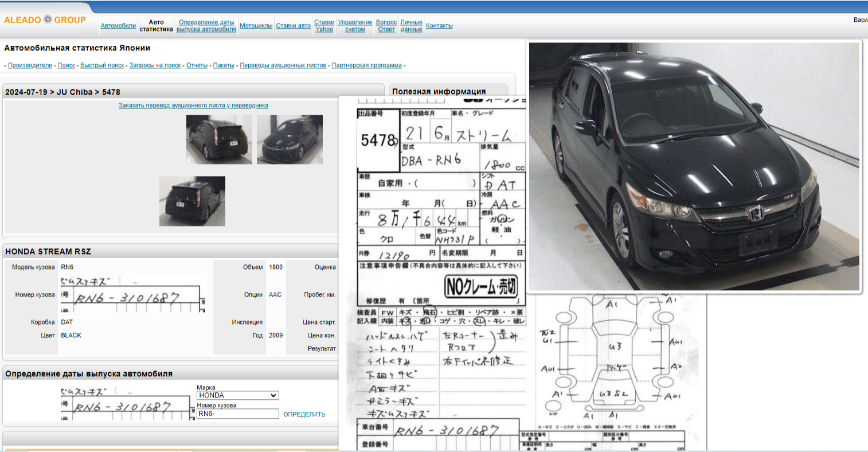Open the Партнерская программа link

[366, 65]
